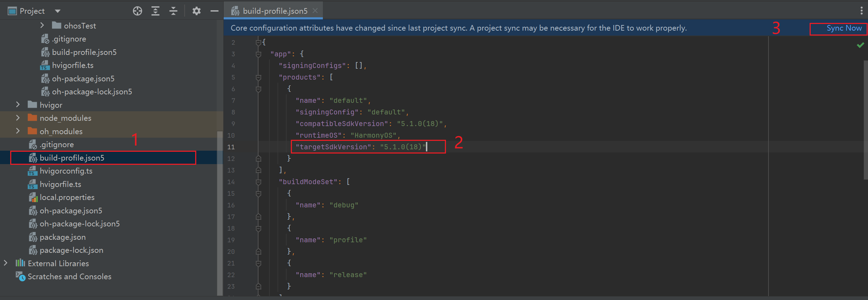Open local.properties file in tree
868x300 pixels.
point(67,198)
